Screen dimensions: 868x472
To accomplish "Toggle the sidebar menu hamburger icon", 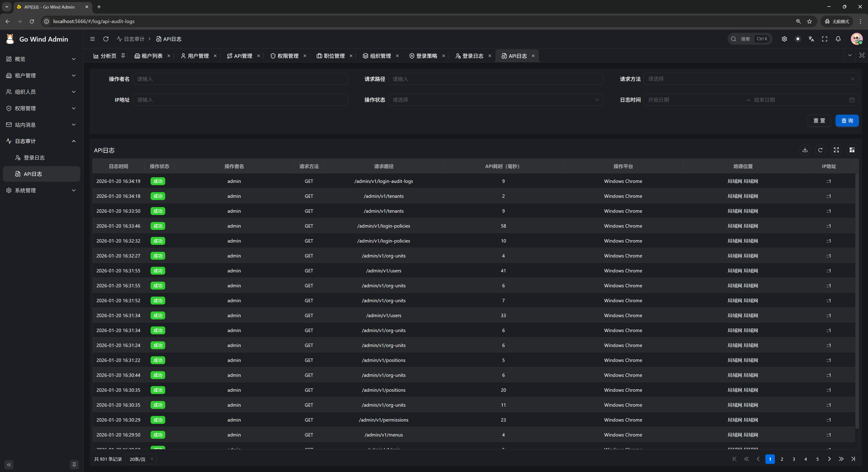I will click(x=92, y=39).
